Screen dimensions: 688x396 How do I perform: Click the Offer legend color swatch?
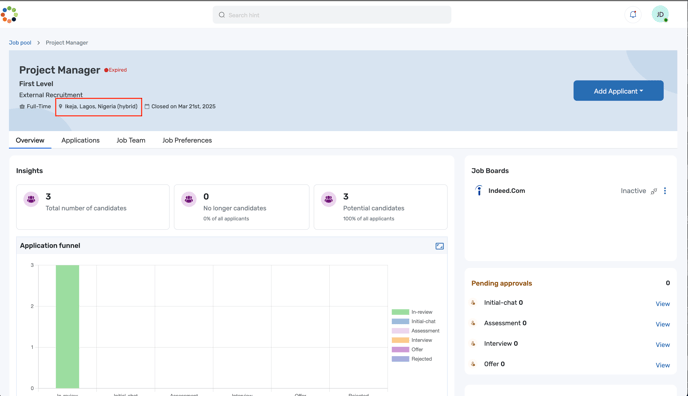[400, 350]
